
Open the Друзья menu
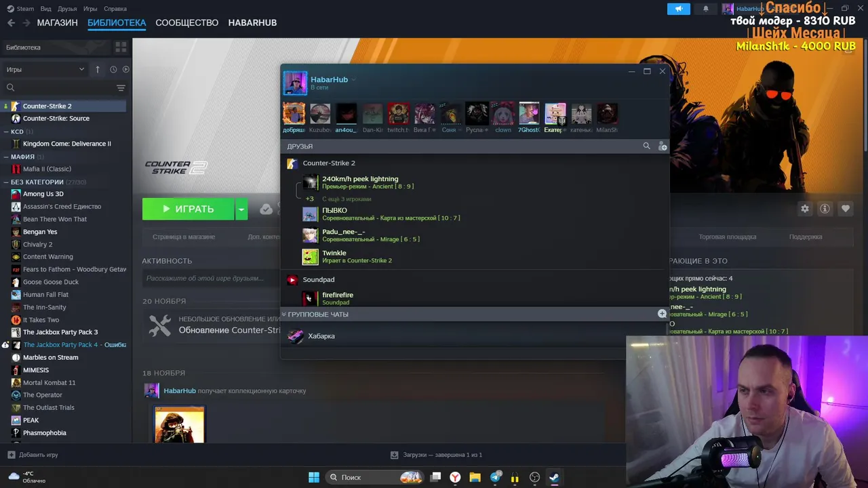pos(67,9)
